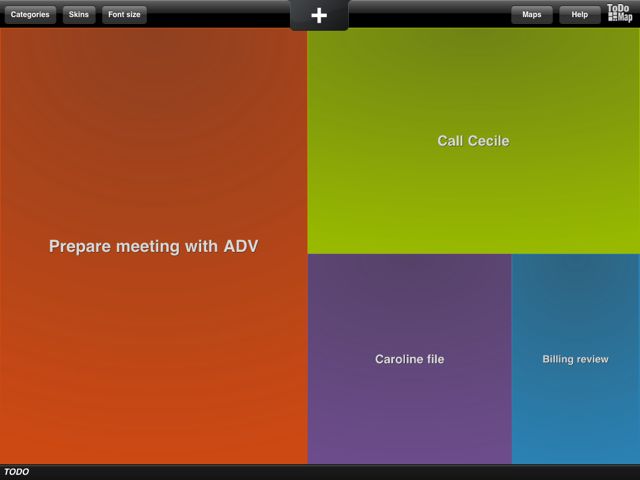Click the TODO label in the bottom bar
This screenshot has height=480, width=640.
pyautogui.click(x=17, y=472)
